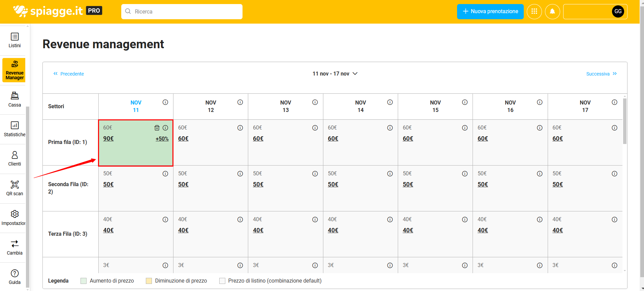644x291 pixels.
Task: Click the Nuova prenotazione button
Action: coord(490,11)
